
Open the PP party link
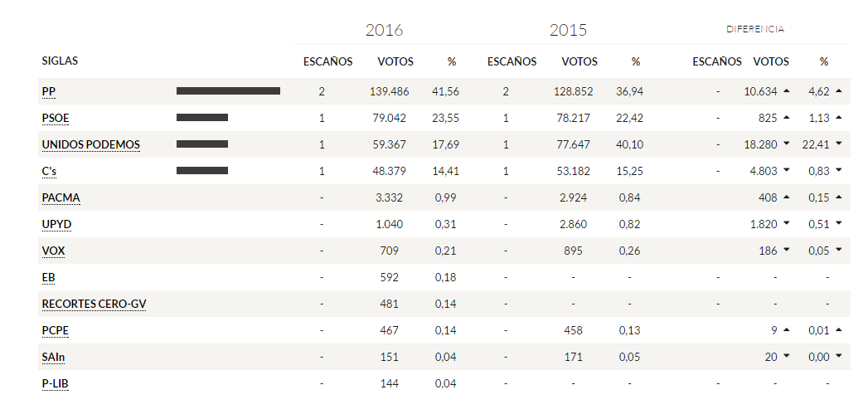[x=49, y=91]
